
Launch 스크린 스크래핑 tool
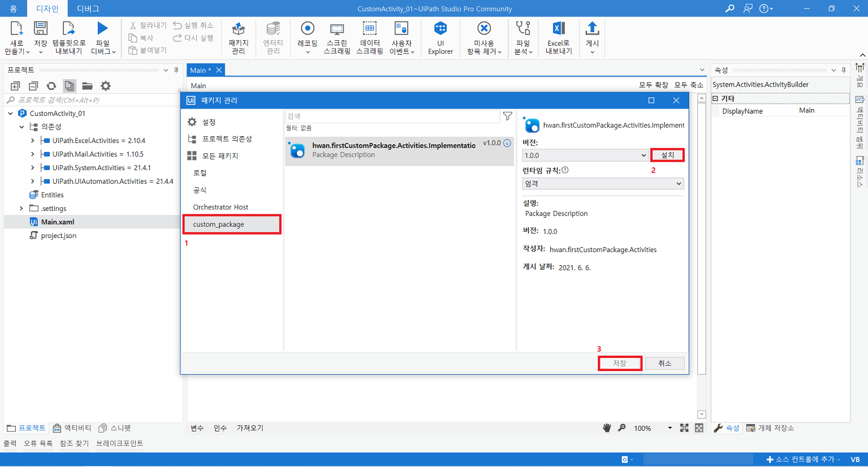(x=337, y=38)
